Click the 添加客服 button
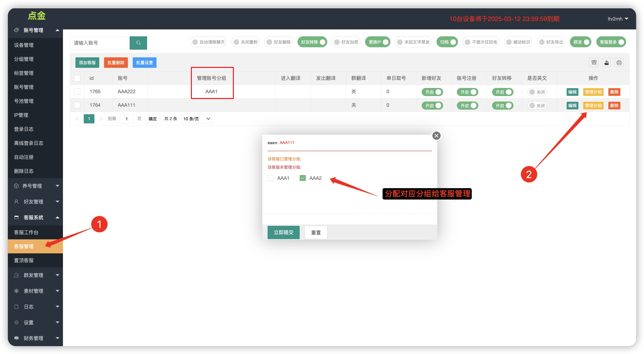This screenshot has width=644, height=354. 87,63
